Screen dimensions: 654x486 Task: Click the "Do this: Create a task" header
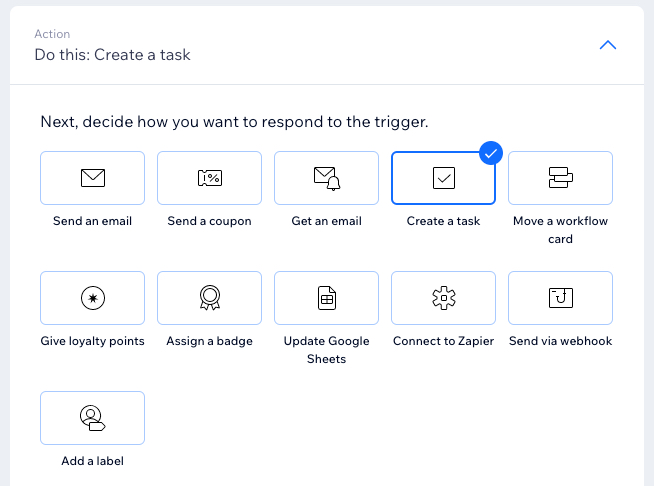pyautogui.click(x=113, y=55)
